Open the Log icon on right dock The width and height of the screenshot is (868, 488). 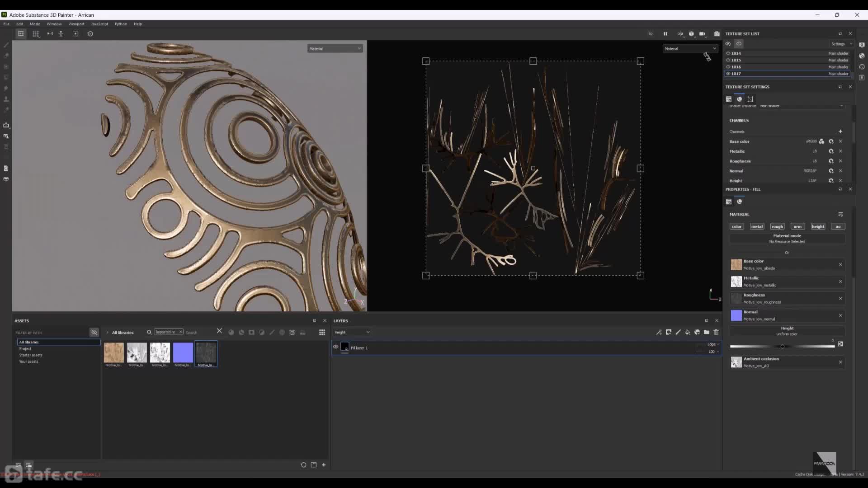coord(862,77)
